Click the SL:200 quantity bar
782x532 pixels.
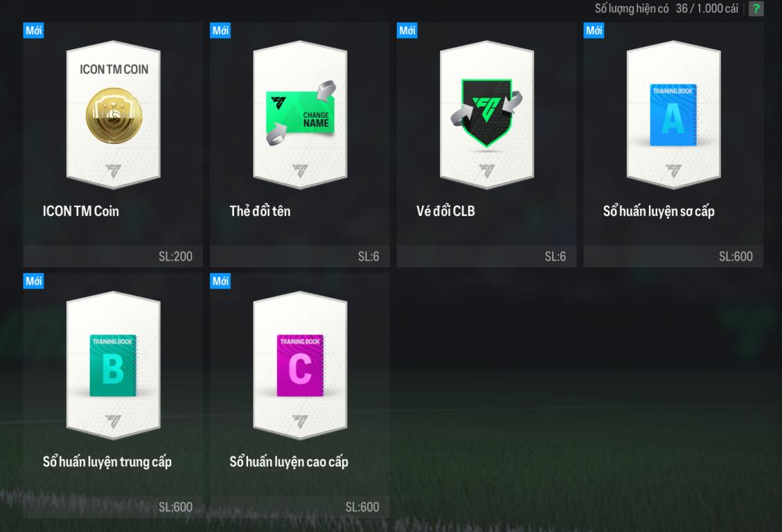(x=113, y=256)
